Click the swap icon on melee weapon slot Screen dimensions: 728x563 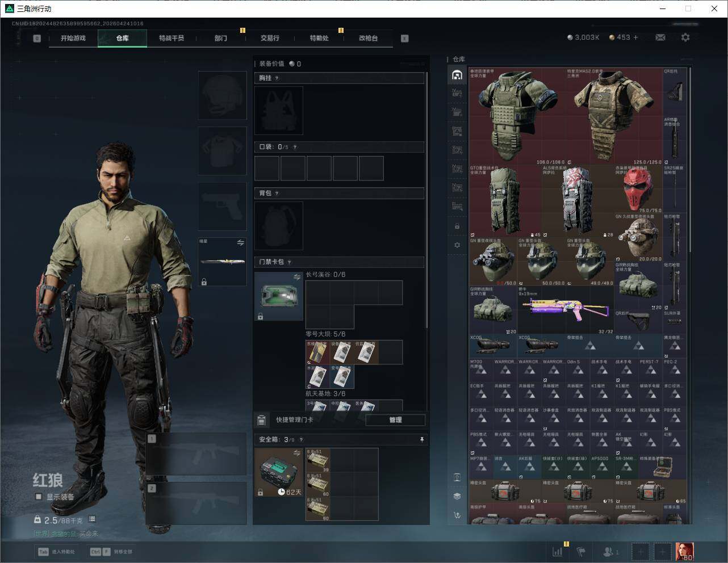click(x=240, y=242)
